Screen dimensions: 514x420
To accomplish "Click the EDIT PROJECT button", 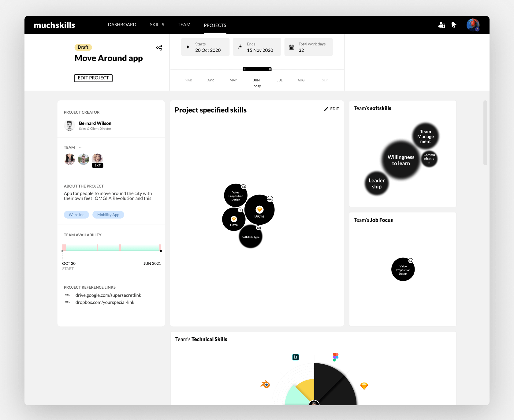I will (93, 78).
